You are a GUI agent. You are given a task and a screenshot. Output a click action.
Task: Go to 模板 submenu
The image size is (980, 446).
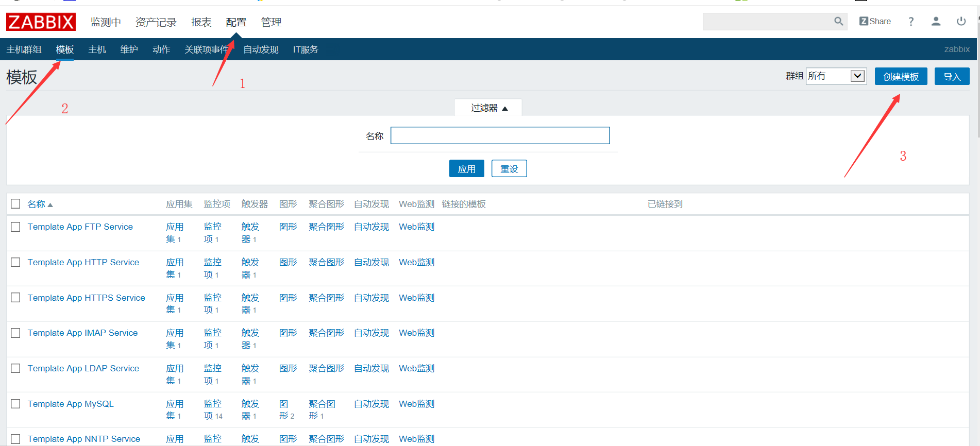65,49
